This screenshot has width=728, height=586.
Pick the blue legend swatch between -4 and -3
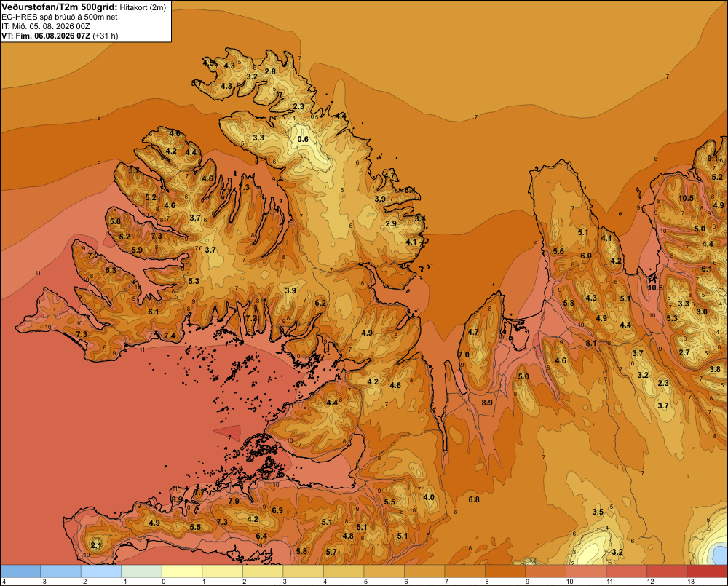pos(21,571)
